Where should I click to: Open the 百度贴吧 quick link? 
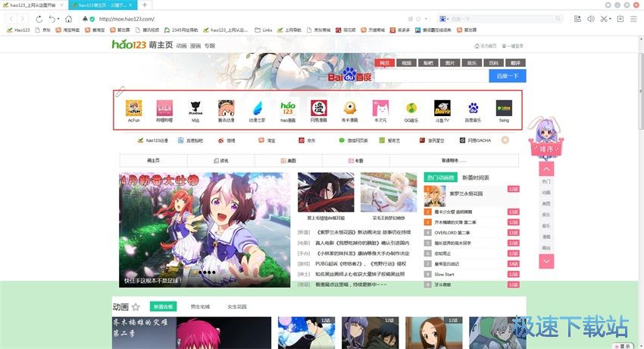point(190,140)
